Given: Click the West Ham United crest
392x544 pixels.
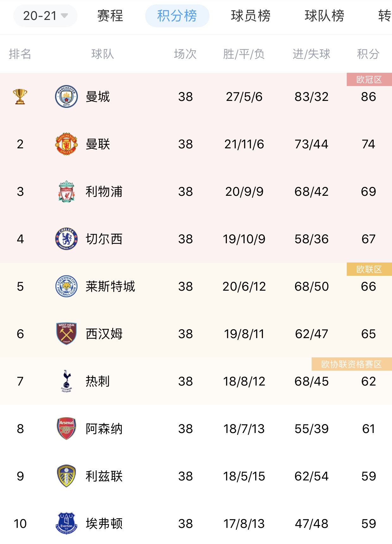Looking at the screenshot, I should [x=66, y=334].
